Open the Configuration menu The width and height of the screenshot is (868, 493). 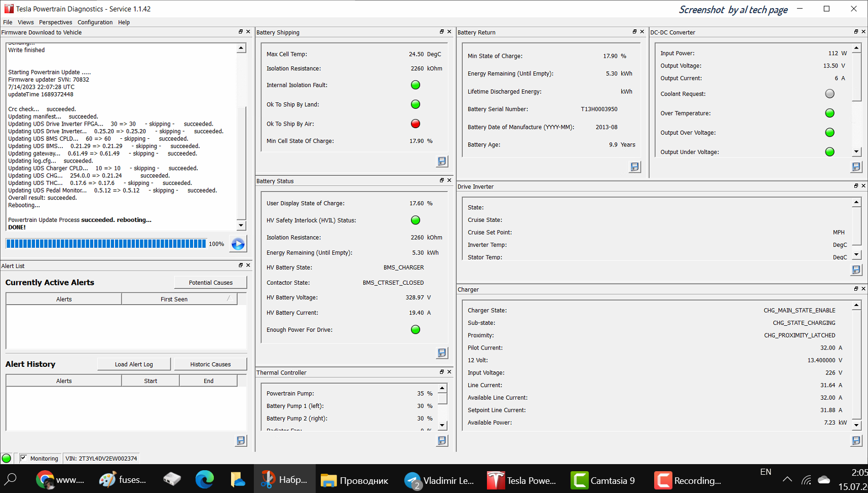click(x=95, y=22)
